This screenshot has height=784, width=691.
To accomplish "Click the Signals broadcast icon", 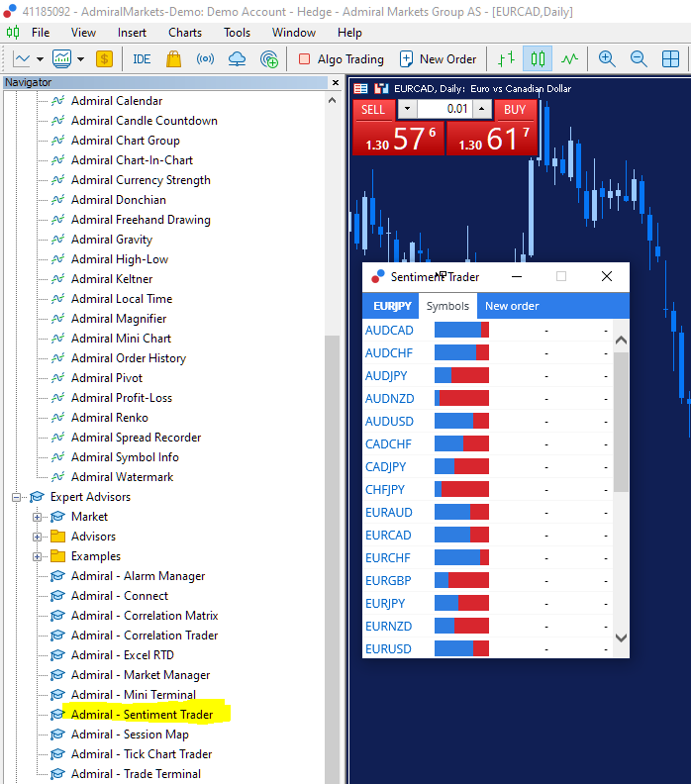I will [x=205, y=59].
